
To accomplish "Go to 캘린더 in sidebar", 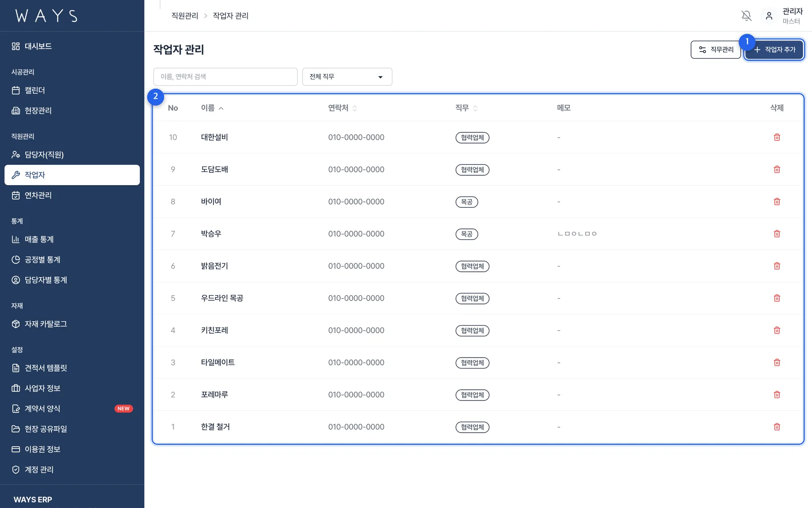I will (x=72, y=90).
